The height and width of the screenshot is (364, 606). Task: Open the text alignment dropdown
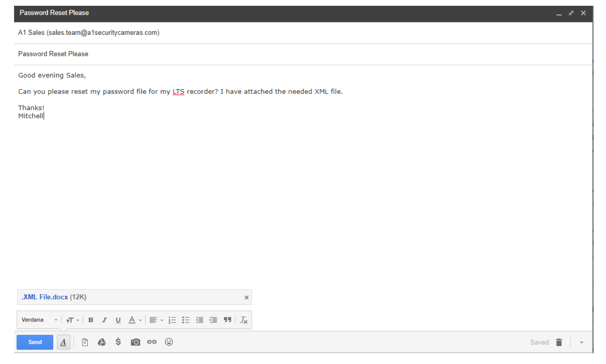click(x=156, y=320)
